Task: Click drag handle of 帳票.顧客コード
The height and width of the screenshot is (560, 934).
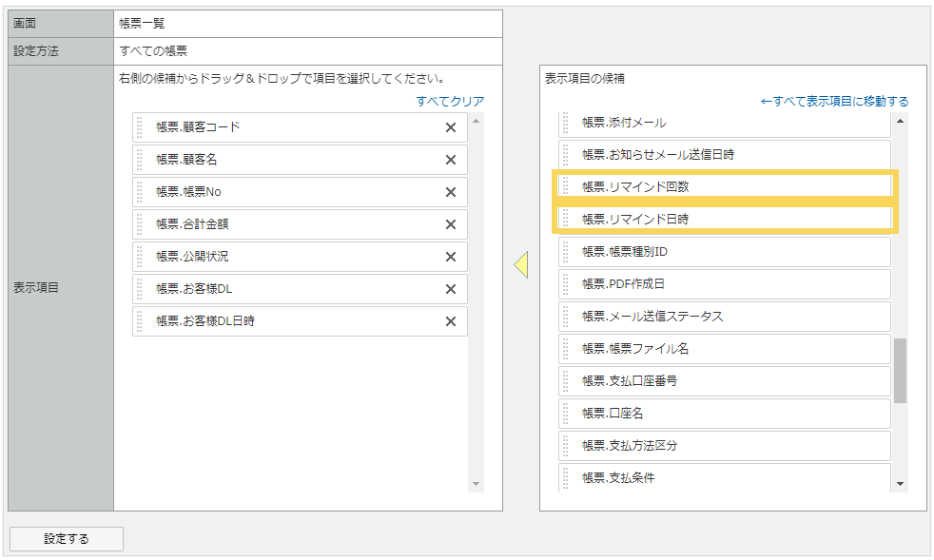Action: pyautogui.click(x=140, y=127)
